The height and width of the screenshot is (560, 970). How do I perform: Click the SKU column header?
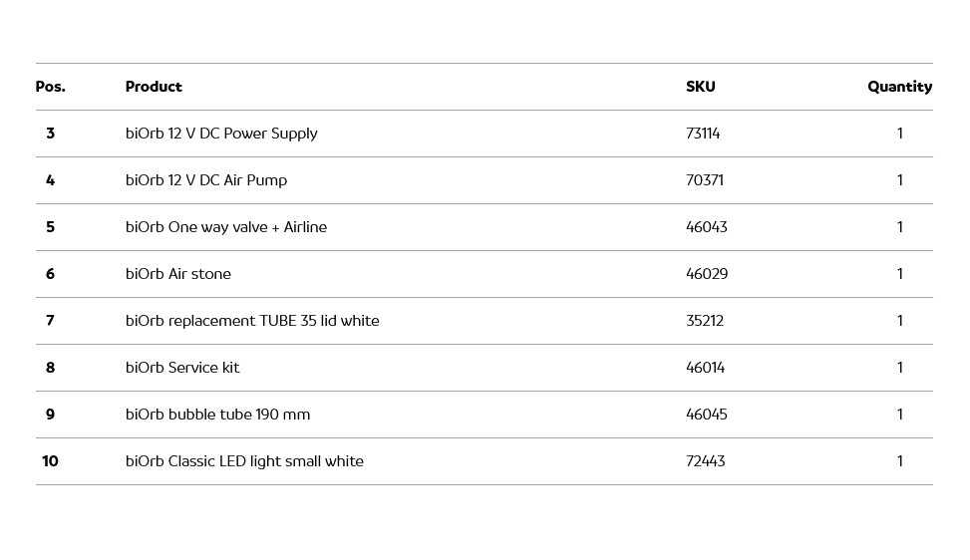[700, 87]
